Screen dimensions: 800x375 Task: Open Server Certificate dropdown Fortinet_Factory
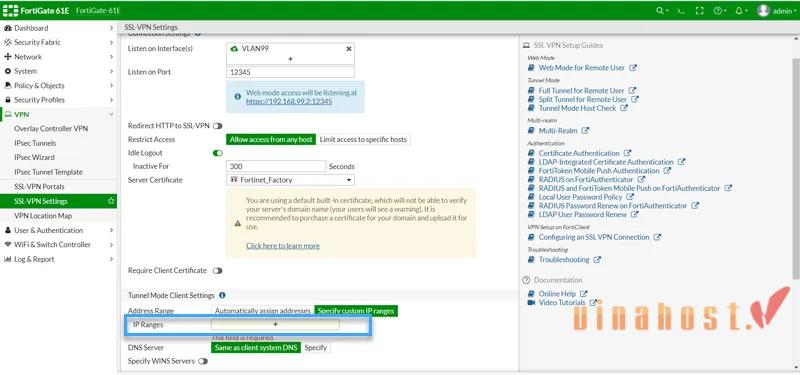click(290, 180)
